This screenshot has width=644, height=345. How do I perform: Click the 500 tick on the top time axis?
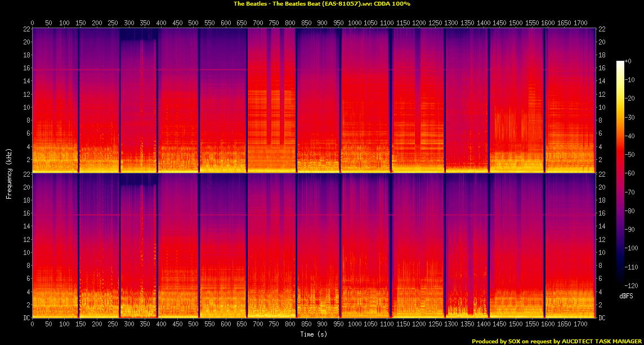194,23
